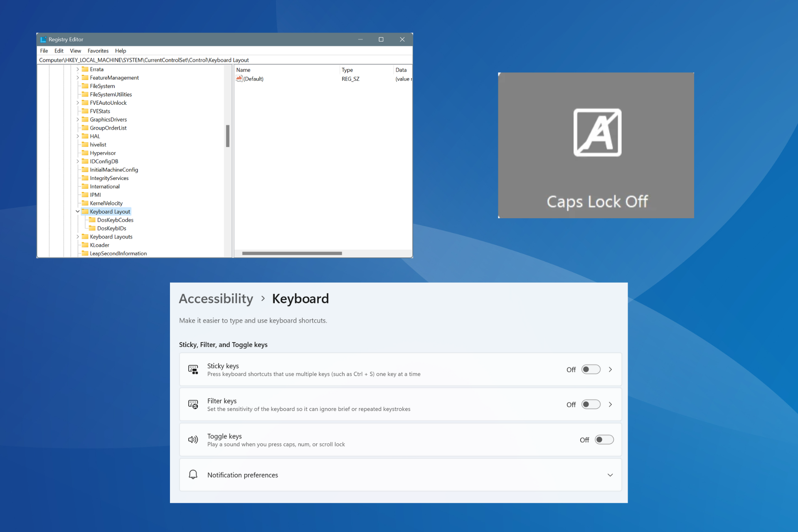
Task: Select DosKeybCodes folder in registry
Action: click(x=115, y=220)
